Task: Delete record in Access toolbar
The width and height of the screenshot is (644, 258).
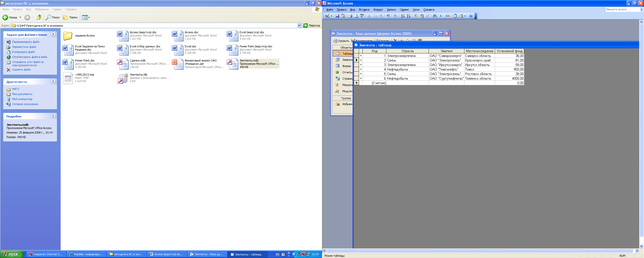Action: (x=448, y=16)
